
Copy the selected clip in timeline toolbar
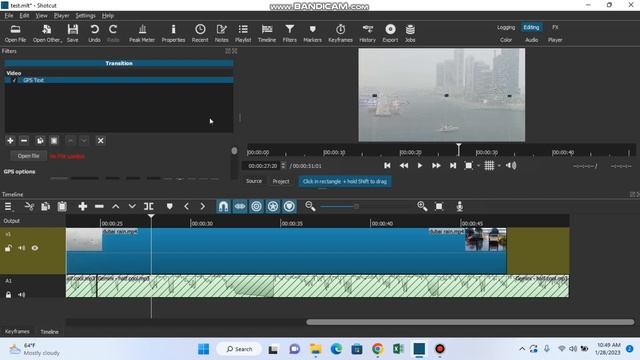45,207
